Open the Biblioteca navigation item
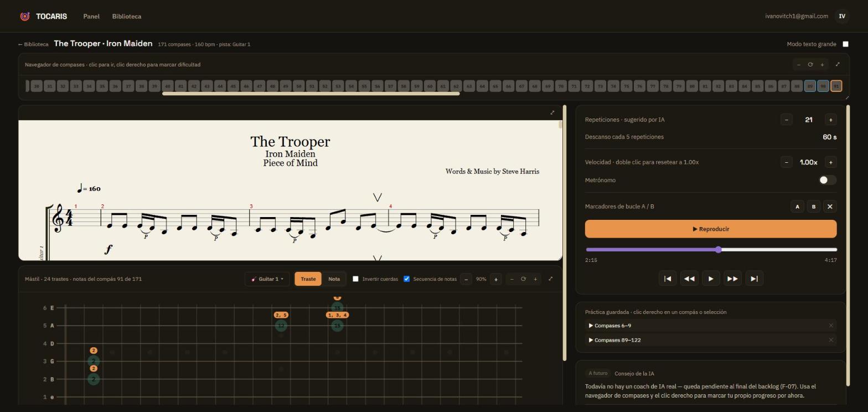Viewport: 868px width, 412px height. 126,16
